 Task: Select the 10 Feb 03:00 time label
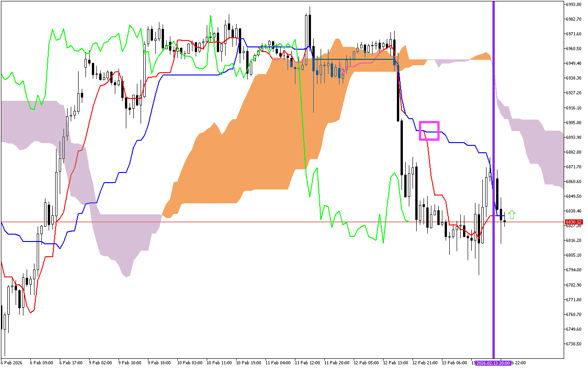(x=189, y=362)
